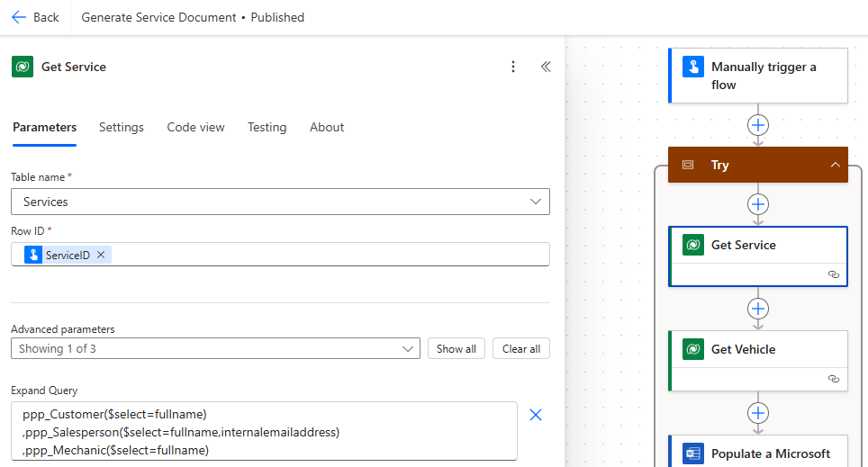Click the connection link icon on Get Service
This screenshot has height=467, width=868.
[x=833, y=274]
